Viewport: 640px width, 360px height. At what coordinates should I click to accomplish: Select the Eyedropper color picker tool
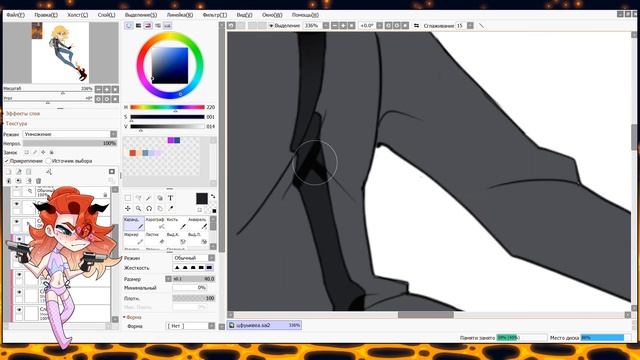[x=170, y=209]
